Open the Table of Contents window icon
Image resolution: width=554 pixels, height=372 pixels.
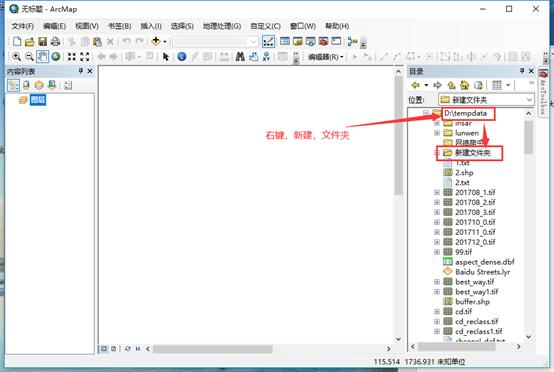click(285, 41)
